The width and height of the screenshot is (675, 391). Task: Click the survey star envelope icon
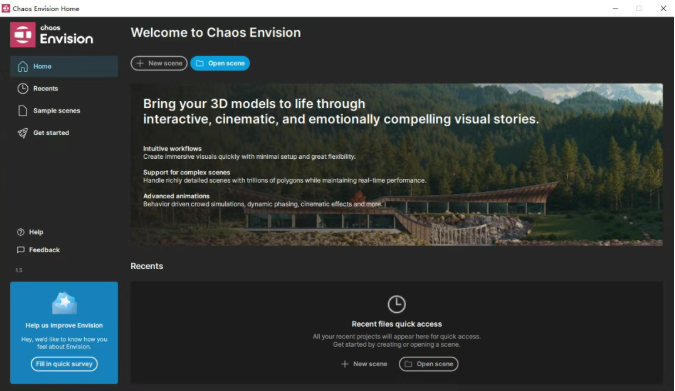click(x=64, y=304)
